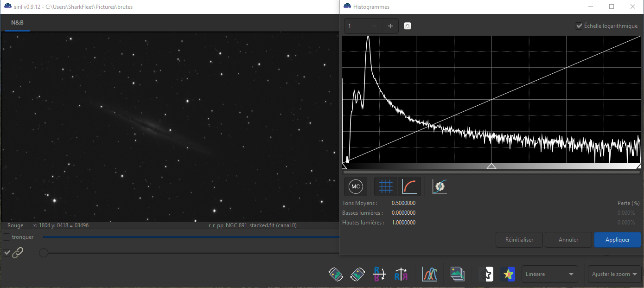This screenshot has height=288, width=644.
Task: Click the rotate image clockwise icon
Action: [x=357, y=274]
